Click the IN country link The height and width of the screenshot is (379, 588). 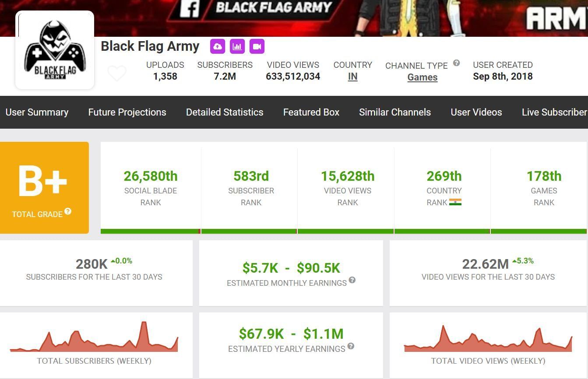[352, 77]
